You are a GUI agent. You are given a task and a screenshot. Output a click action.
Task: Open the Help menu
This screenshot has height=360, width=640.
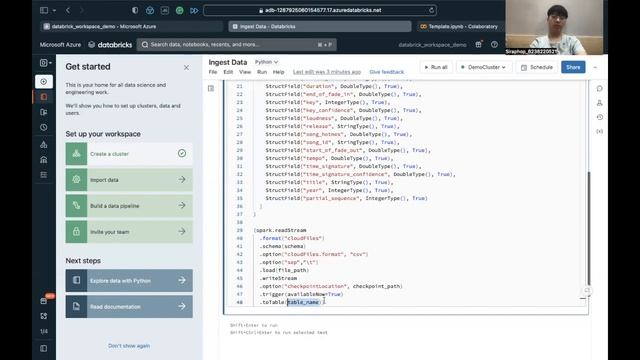[x=278, y=72]
